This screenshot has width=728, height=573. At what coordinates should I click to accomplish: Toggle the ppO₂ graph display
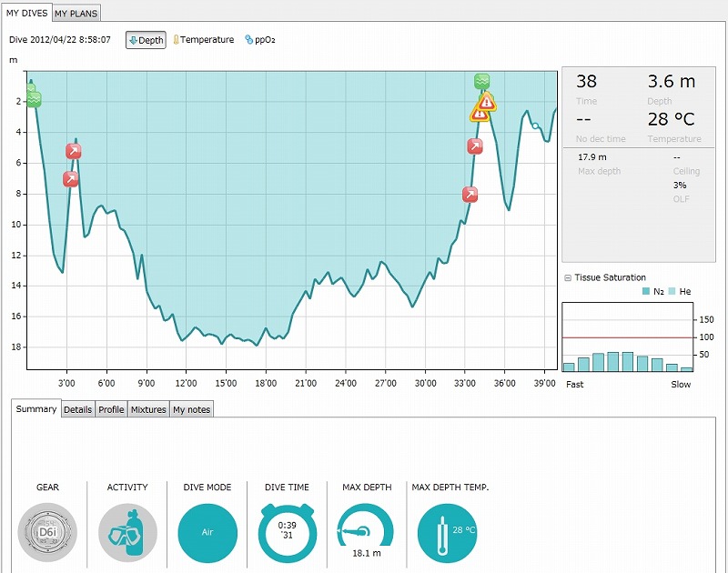coord(259,40)
